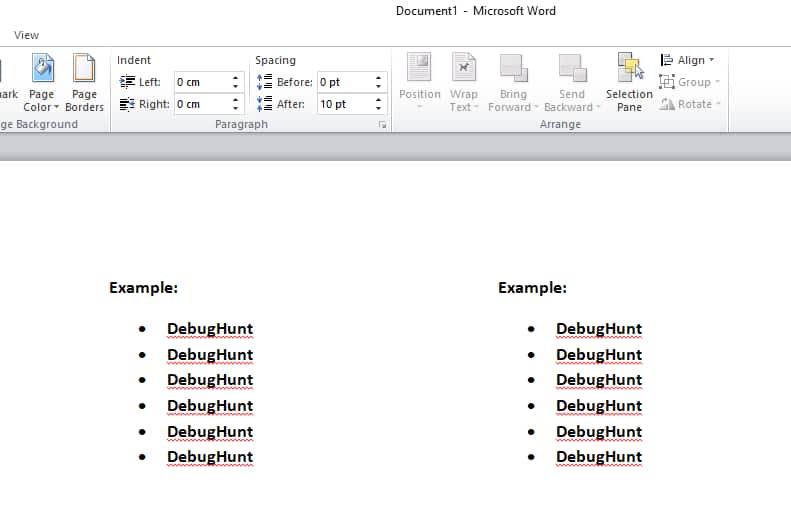
Task: Expand the Align dropdown
Action: 689,60
